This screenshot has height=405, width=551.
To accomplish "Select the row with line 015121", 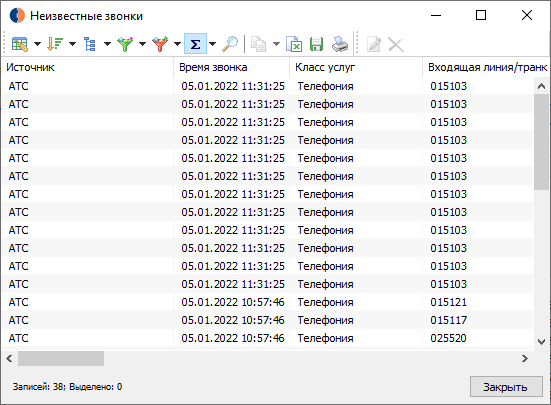I will click(268, 302).
